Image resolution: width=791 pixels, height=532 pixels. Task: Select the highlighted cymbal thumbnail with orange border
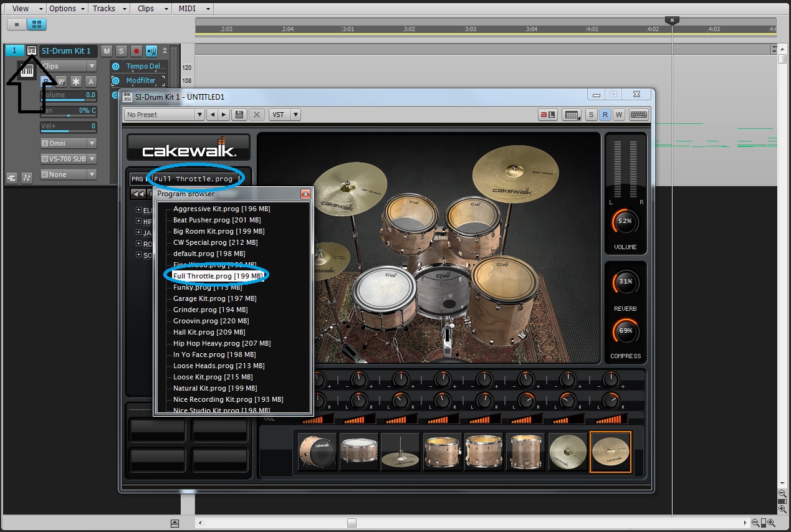tap(610, 452)
